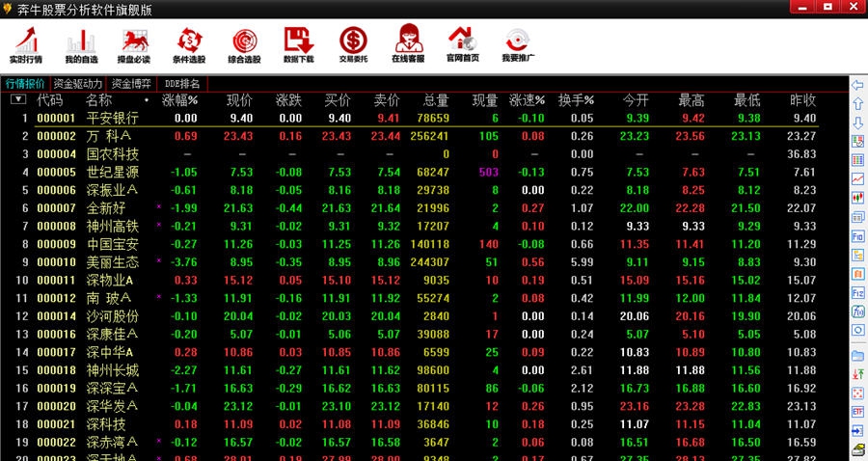Click the up arrow icon in right sidebar
The image size is (868, 461).
point(857,103)
